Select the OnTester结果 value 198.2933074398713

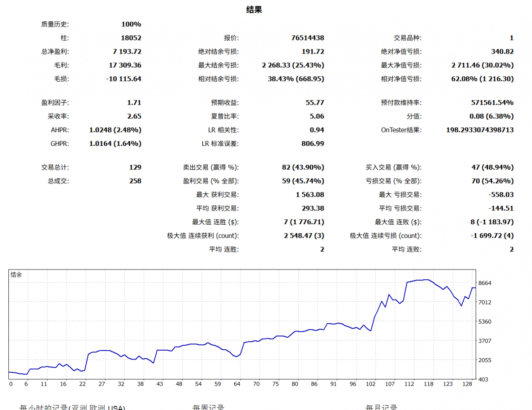[x=480, y=130]
